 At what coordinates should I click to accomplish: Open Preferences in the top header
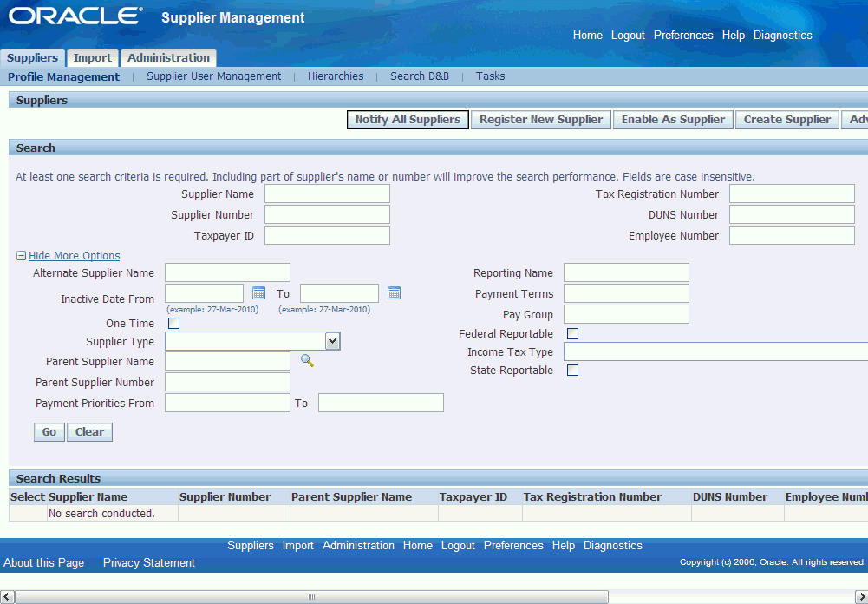pos(683,35)
